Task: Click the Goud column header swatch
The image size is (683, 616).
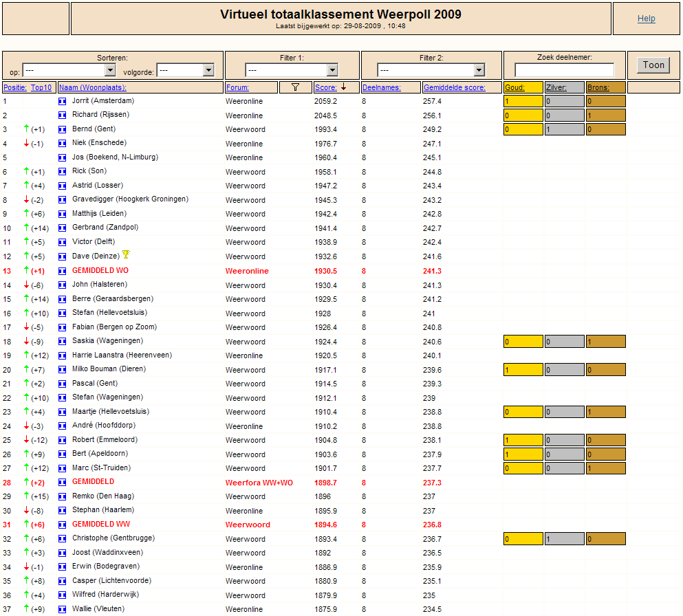Action: click(523, 87)
